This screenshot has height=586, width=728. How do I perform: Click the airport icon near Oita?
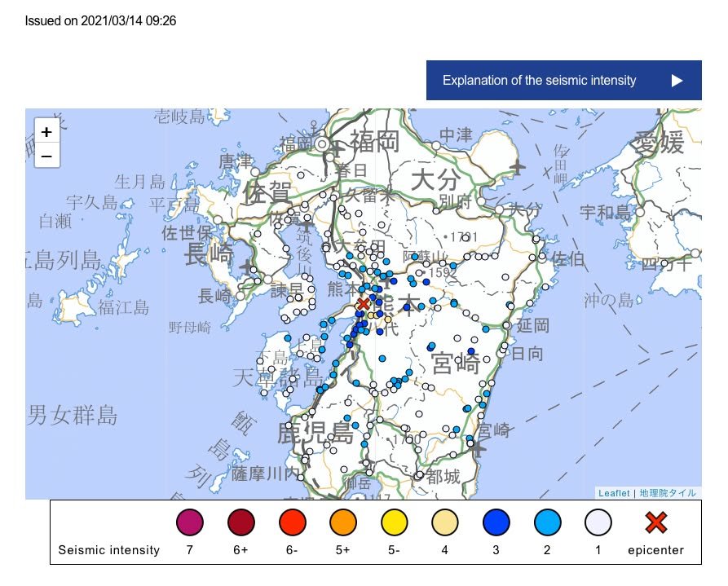515,167
